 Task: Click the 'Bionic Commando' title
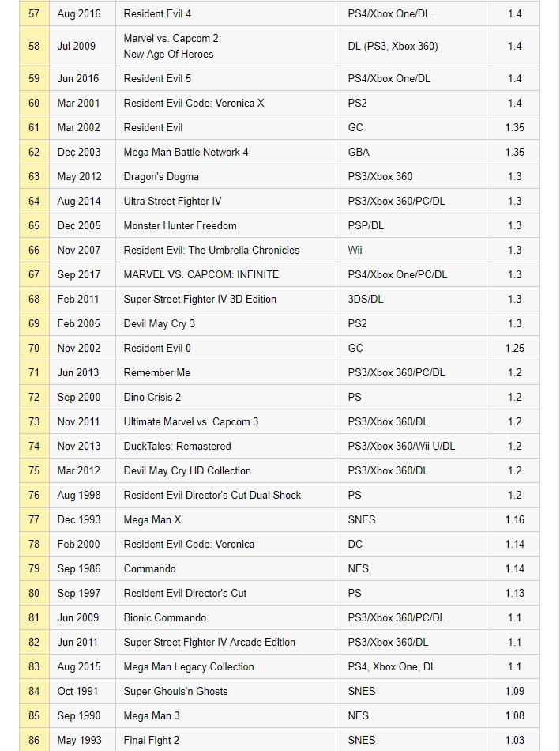tap(164, 617)
